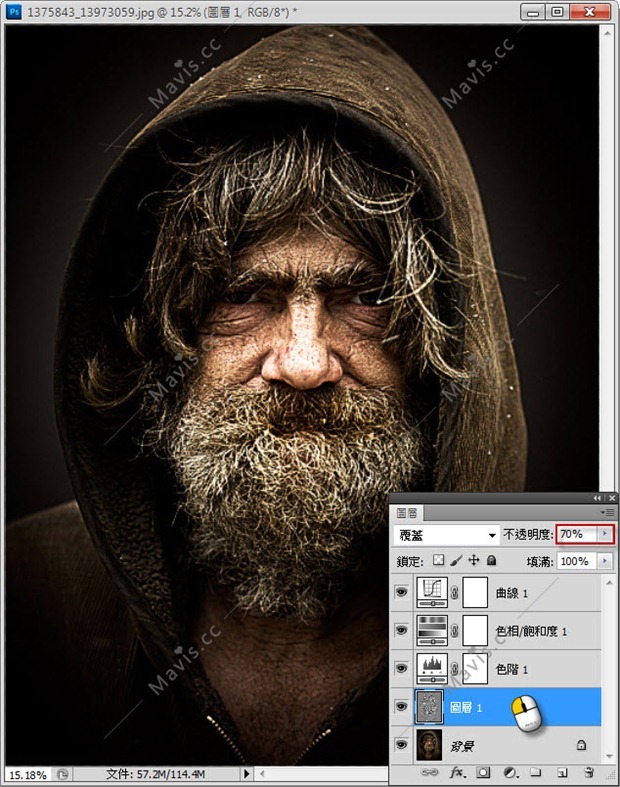Screen dimensions: 620x787
Task: Collapse the Layers panel with the double-arrow icon
Action: click(596, 498)
